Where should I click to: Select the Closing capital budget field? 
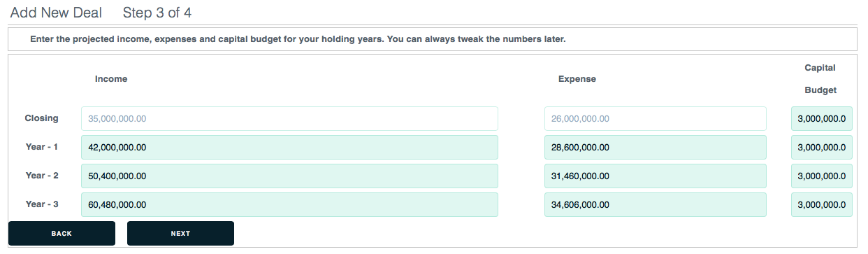[822, 118]
